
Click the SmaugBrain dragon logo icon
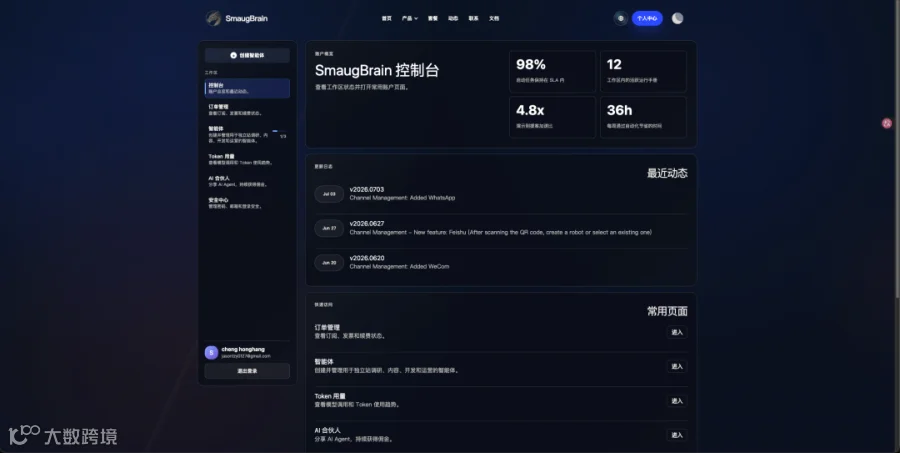pos(214,18)
